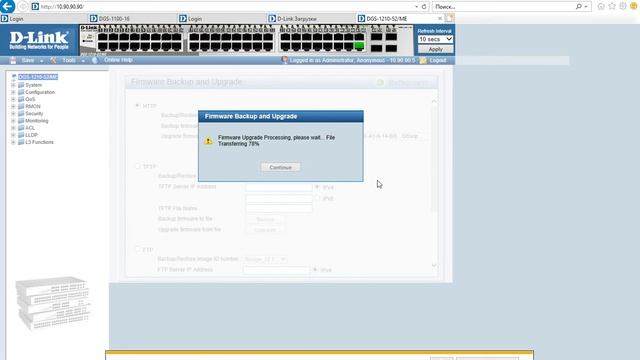Reload page with address bar refresh icon
Viewport: 640px width, 360px height.
tap(424, 7)
